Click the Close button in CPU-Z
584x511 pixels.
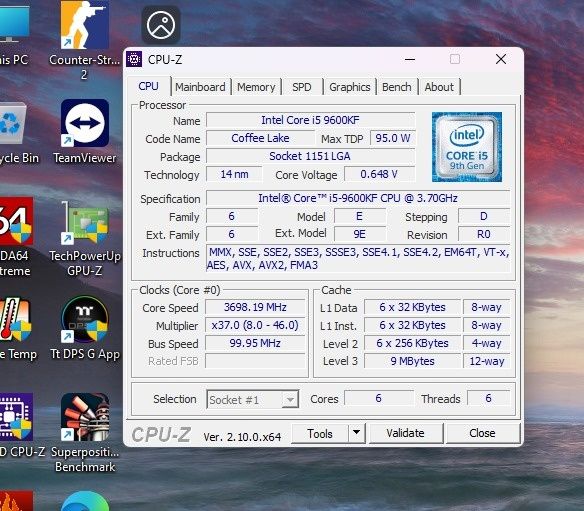pos(482,433)
